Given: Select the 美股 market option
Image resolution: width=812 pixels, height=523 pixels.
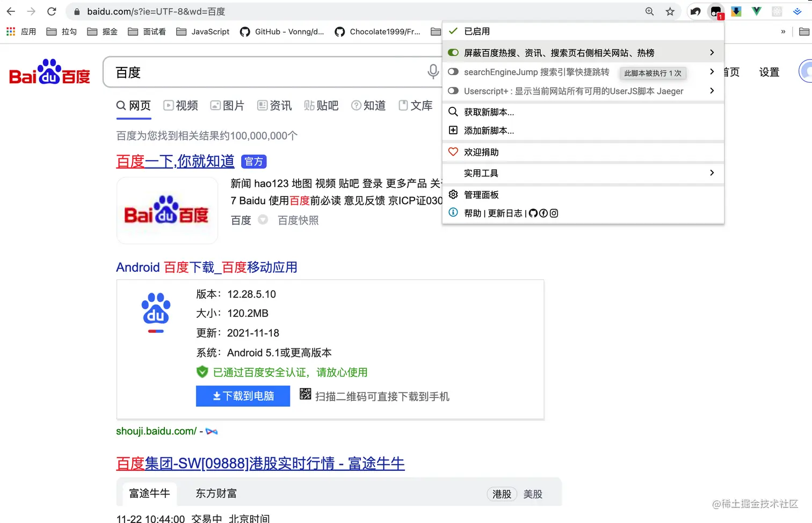Looking at the screenshot, I should click(x=533, y=494).
